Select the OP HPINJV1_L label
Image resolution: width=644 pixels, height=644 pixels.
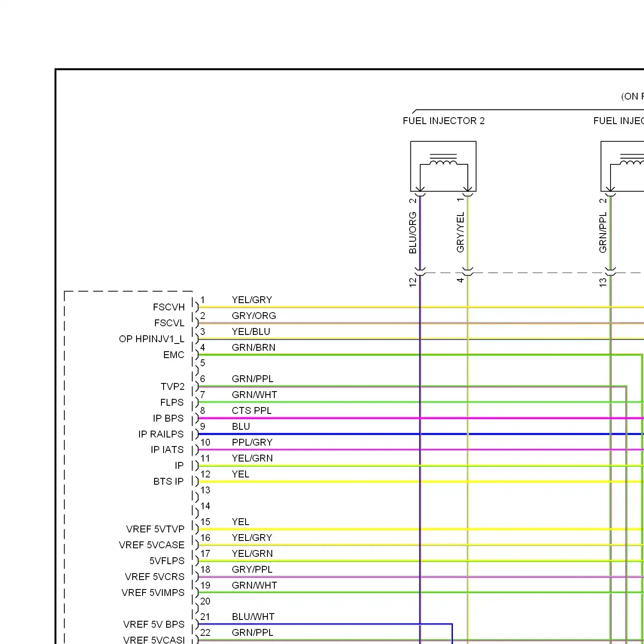coord(152,339)
